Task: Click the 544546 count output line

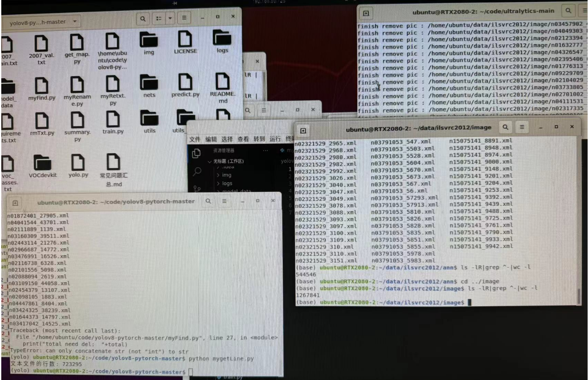Action: pos(306,275)
